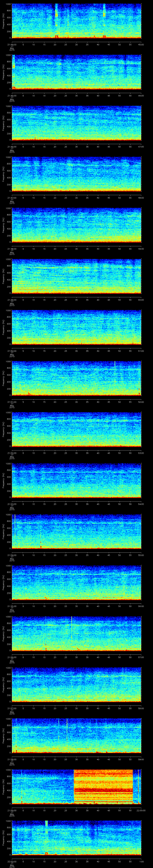Image resolution: width=153 pixels, height=868 pixels.
Task: Open the spectrogram panel starting at 21:53:00
Action: coord(76,481)
